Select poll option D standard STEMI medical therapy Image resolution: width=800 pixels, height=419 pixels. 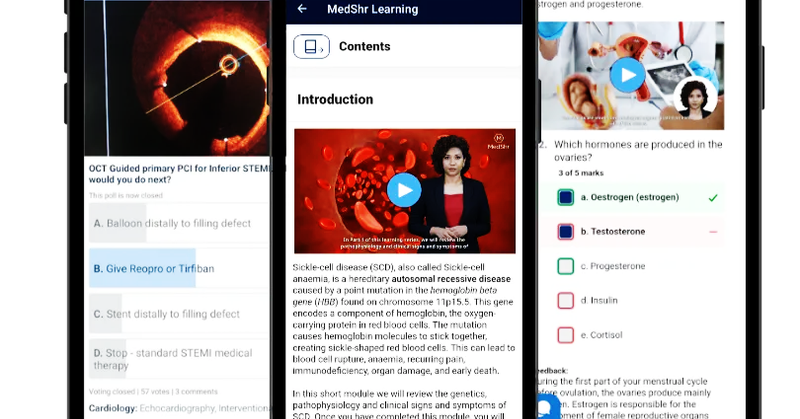tap(179, 359)
